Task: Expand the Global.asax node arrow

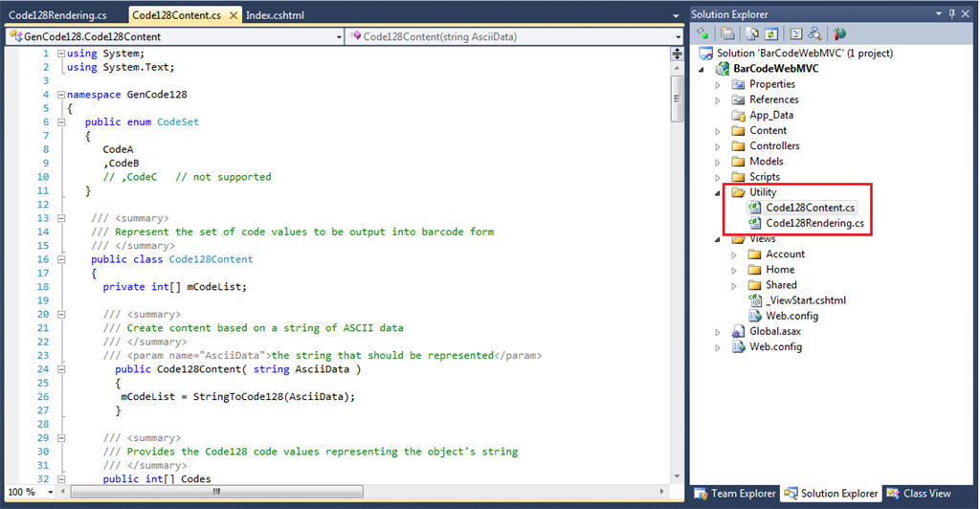Action: [x=718, y=332]
